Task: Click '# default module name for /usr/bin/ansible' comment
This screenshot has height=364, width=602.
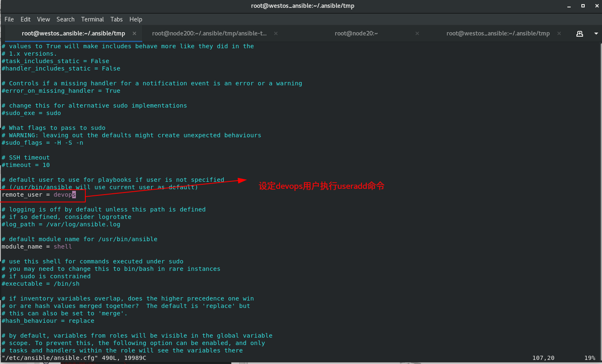Action: [80, 239]
